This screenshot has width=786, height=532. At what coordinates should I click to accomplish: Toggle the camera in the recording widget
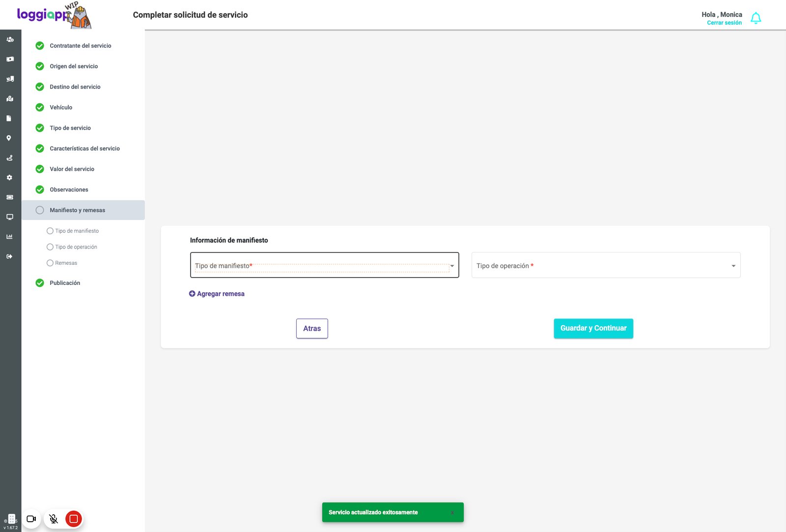[x=31, y=519]
